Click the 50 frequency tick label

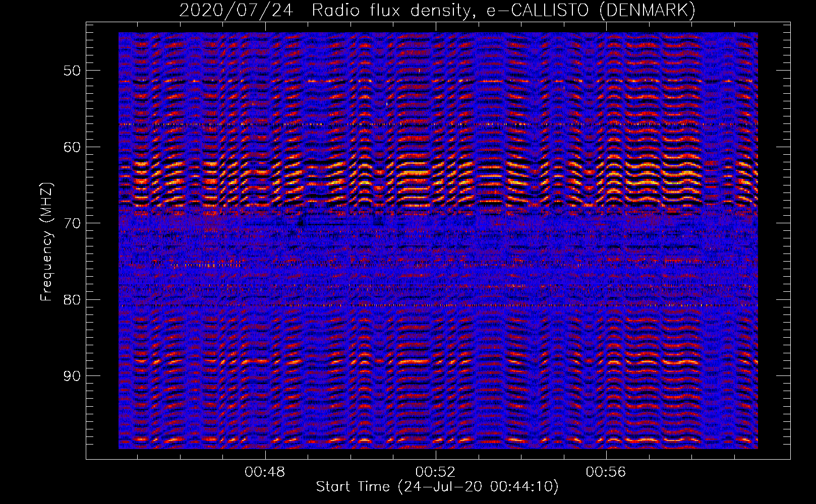point(72,70)
